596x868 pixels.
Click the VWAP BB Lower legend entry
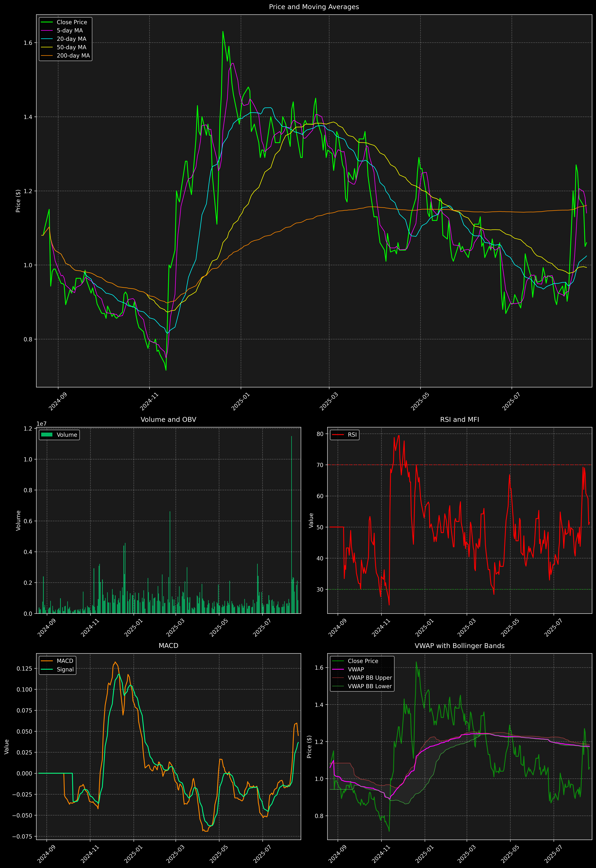[369, 686]
